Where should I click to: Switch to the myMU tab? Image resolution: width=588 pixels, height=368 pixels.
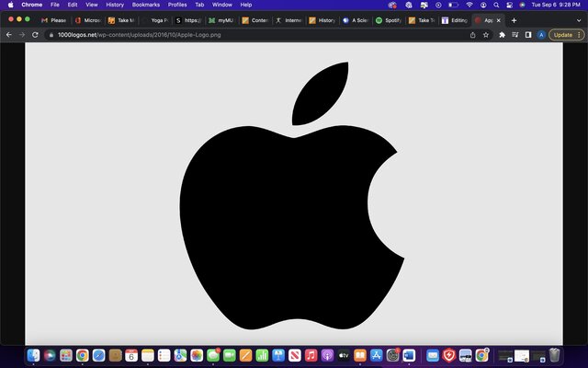point(221,20)
